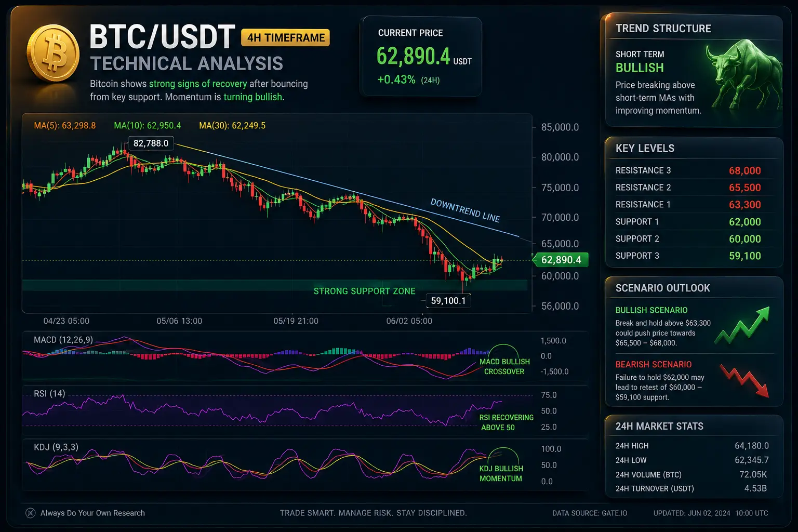Click the gold Bitcoin coin logo
The image size is (798, 532).
[52, 56]
